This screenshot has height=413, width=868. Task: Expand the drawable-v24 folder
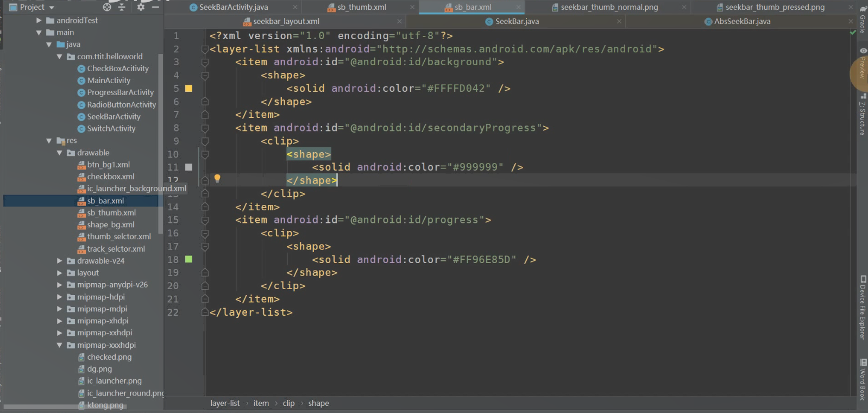pyautogui.click(x=59, y=261)
